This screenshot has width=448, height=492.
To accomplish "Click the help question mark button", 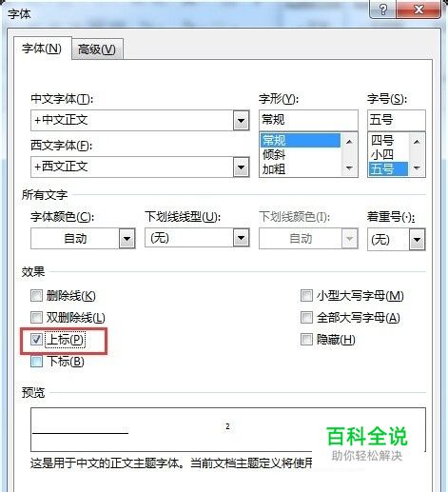I will click(382, 10).
